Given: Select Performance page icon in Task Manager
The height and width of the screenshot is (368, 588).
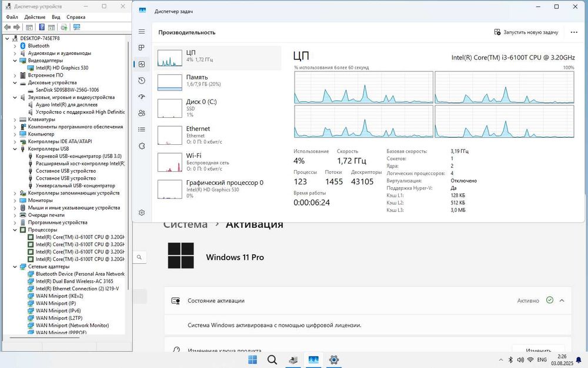Looking at the screenshot, I should (x=142, y=64).
